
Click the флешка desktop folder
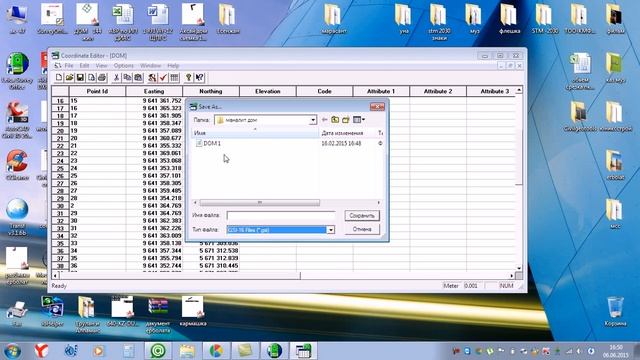click(x=509, y=19)
